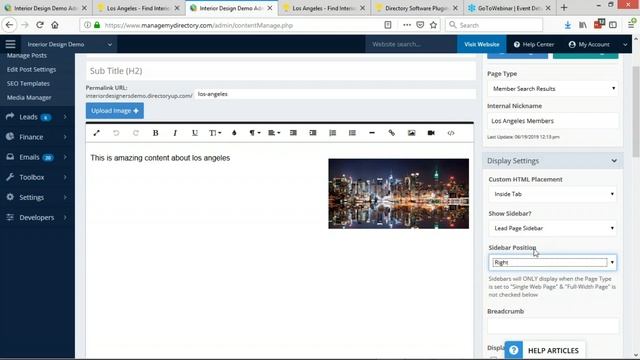
Task: Click the Sub Title (H2) field
Action: click(x=281, y=71)
